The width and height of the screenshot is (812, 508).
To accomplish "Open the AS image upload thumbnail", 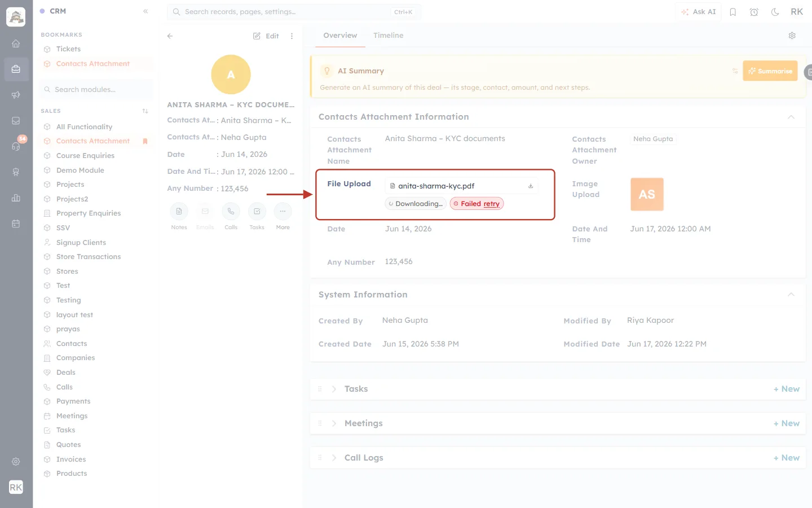I will tap(647, 194).
